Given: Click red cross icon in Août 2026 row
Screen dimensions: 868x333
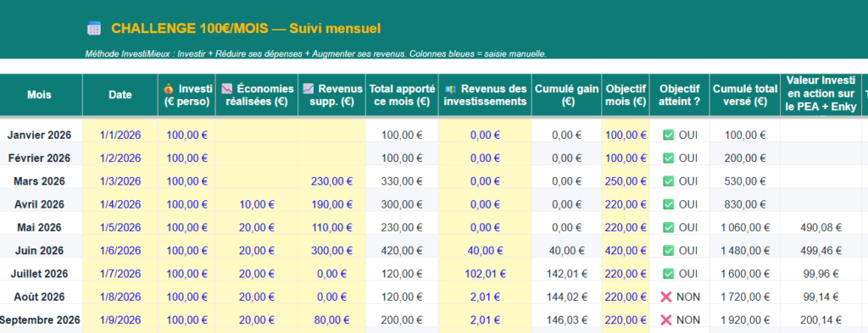Looking at the screenshot, I should point(666,297).
